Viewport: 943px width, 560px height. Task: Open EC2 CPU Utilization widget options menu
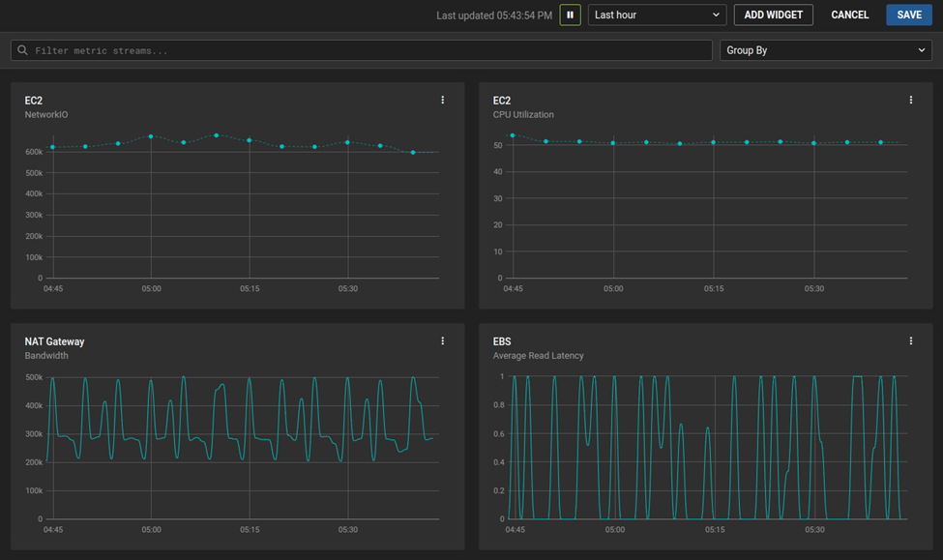910,100
